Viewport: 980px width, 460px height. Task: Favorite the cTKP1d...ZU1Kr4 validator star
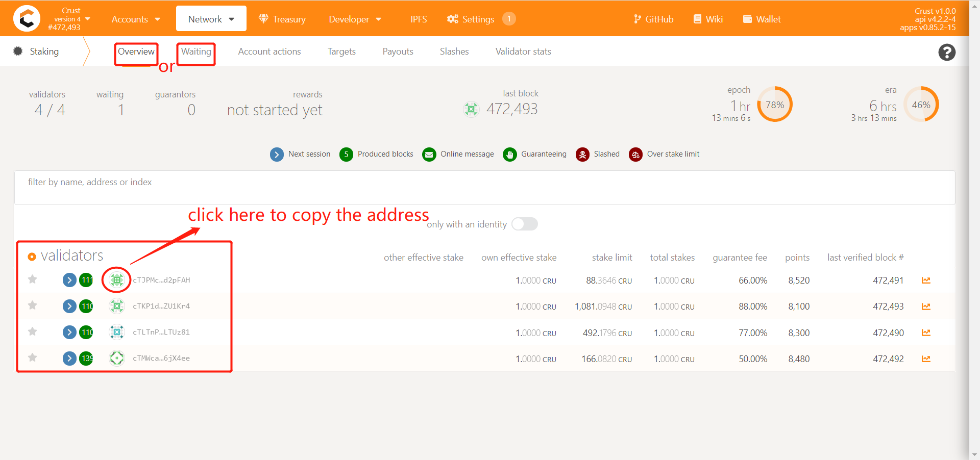click(33, 305)
